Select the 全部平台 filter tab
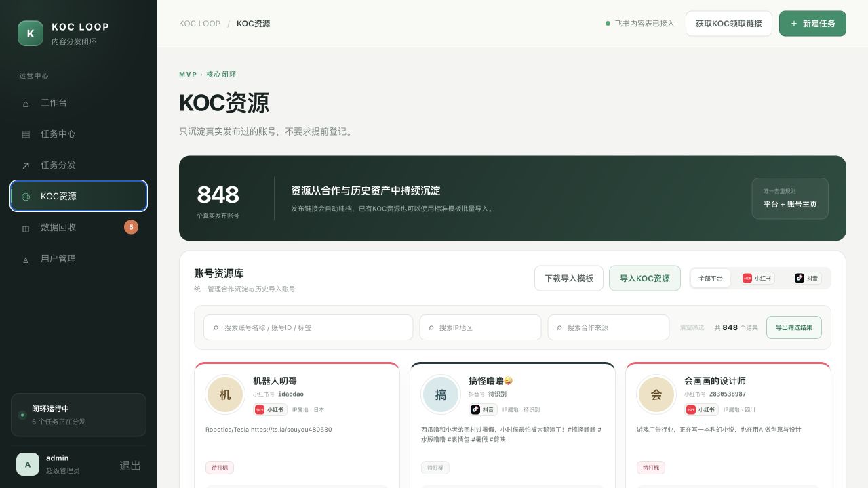This screenshot has height=488, width=868. point(711,279)
